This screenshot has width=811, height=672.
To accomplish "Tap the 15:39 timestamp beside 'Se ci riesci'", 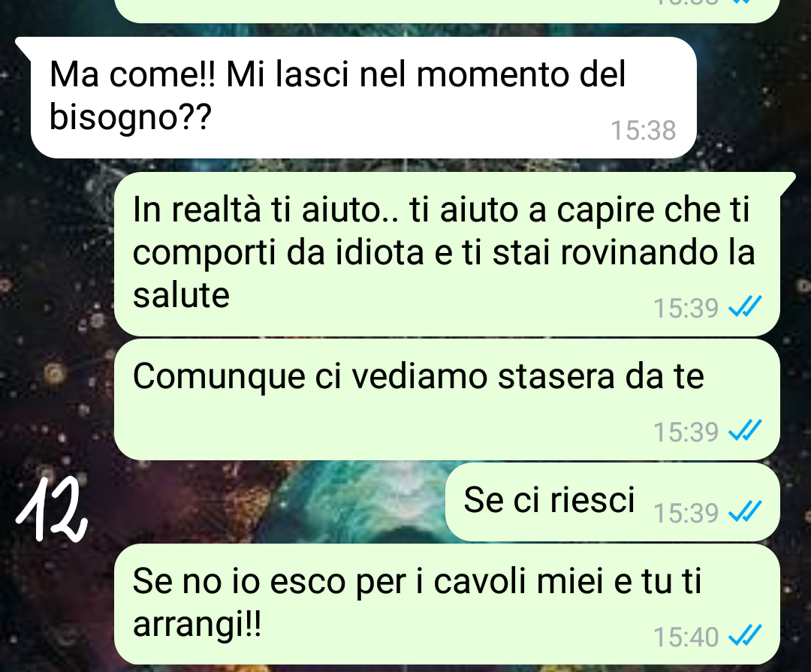I will (x=686, y=513).
